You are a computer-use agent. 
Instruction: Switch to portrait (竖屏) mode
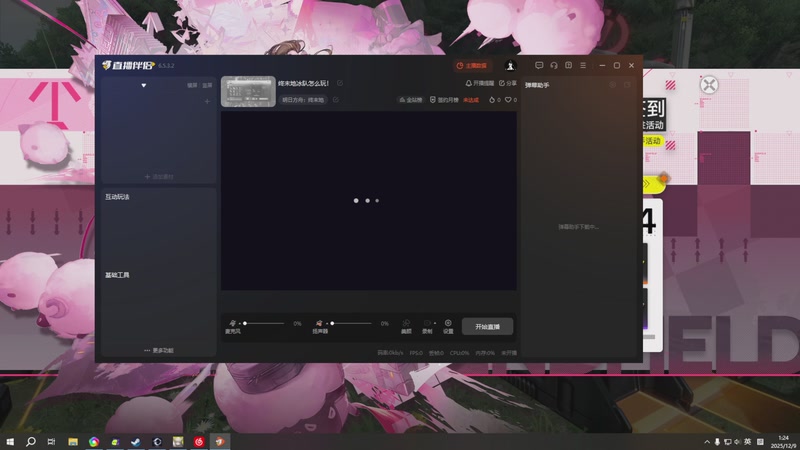[x=207, y=86]
